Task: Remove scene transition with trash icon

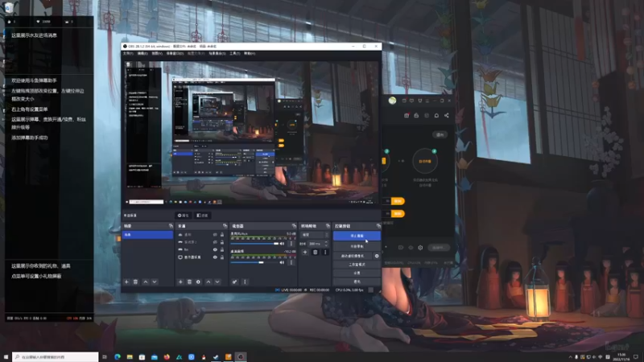Action: [315, 253]
